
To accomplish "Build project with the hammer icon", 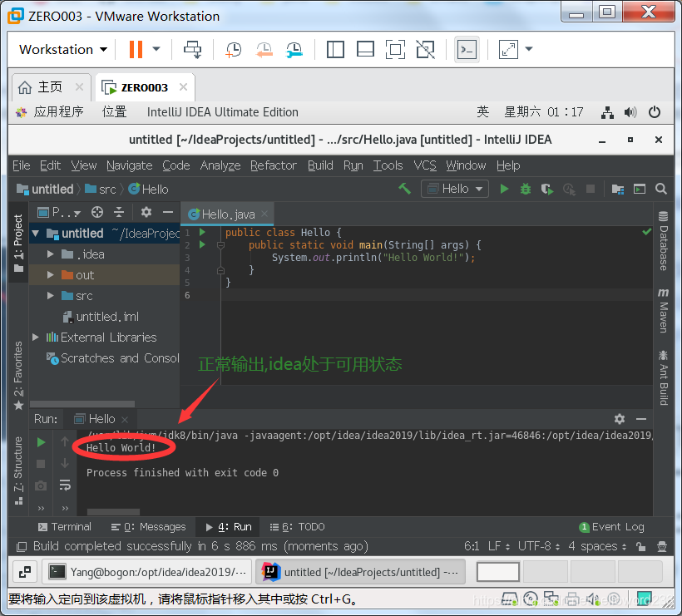I will click(x=404, y=189).
